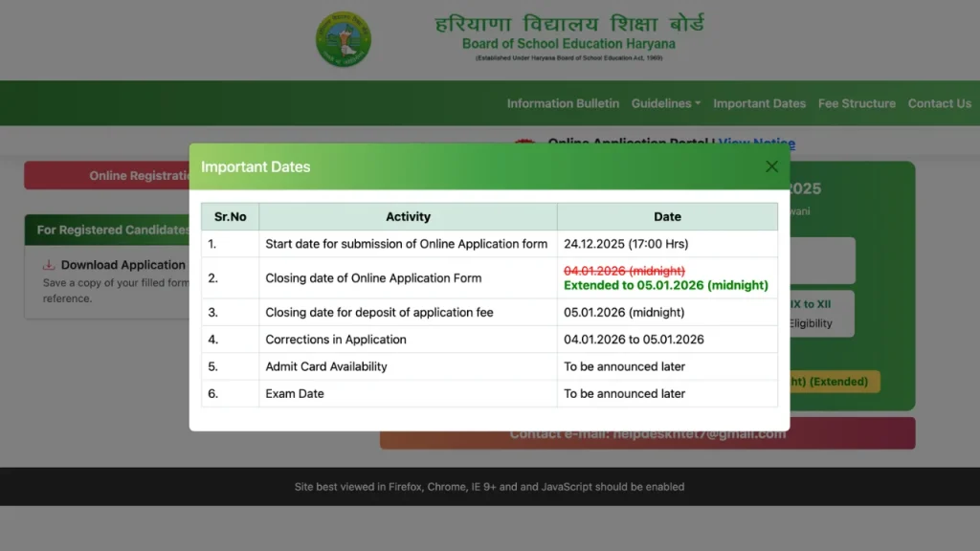
Task: Close the Important Dates dialog
Action: (771, 165)
